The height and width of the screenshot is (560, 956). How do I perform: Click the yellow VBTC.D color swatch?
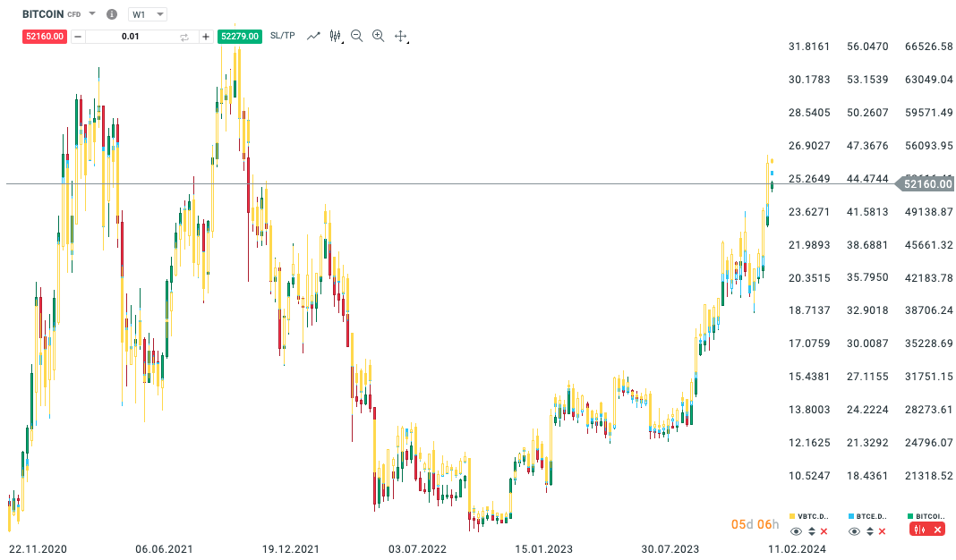point(792,516)
